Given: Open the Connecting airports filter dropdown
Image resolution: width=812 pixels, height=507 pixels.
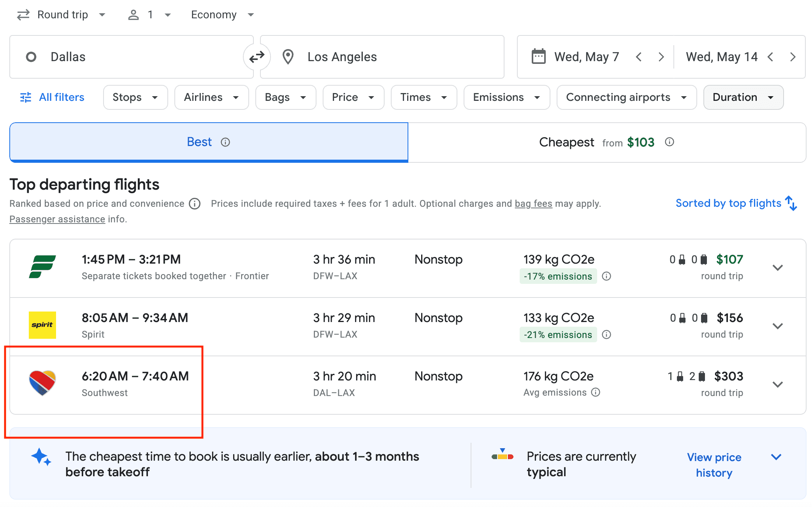Looking at the screenshot, I should 627,97.
